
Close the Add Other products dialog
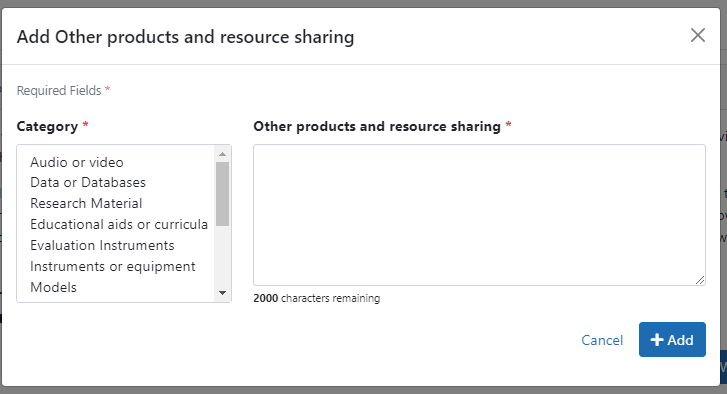(x=698, y=35)
